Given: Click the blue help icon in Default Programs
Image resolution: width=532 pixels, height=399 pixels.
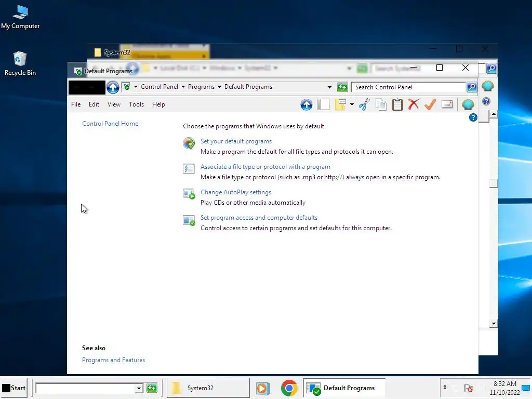Looking at the screenshot, I should (473, 117).
